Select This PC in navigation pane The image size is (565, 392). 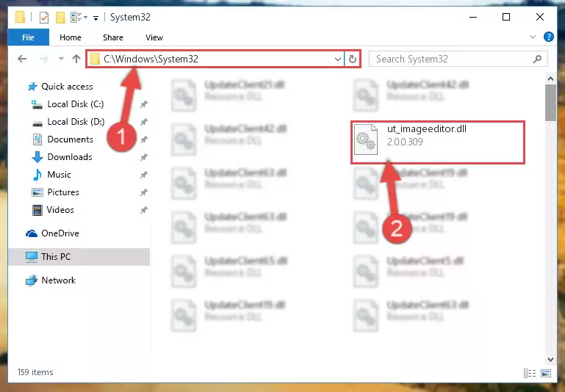point(79,257)
